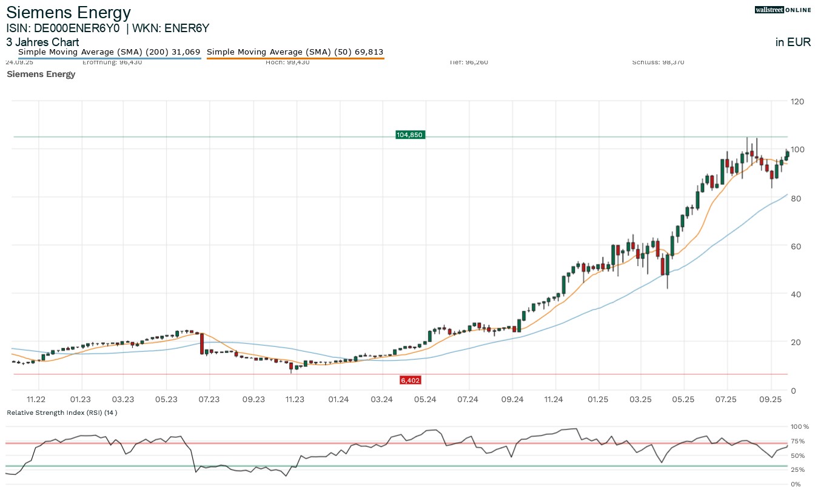This screenshot has height=504, width=818.
Task: Click the 07.25 date axis label
Action: point(726,399)
